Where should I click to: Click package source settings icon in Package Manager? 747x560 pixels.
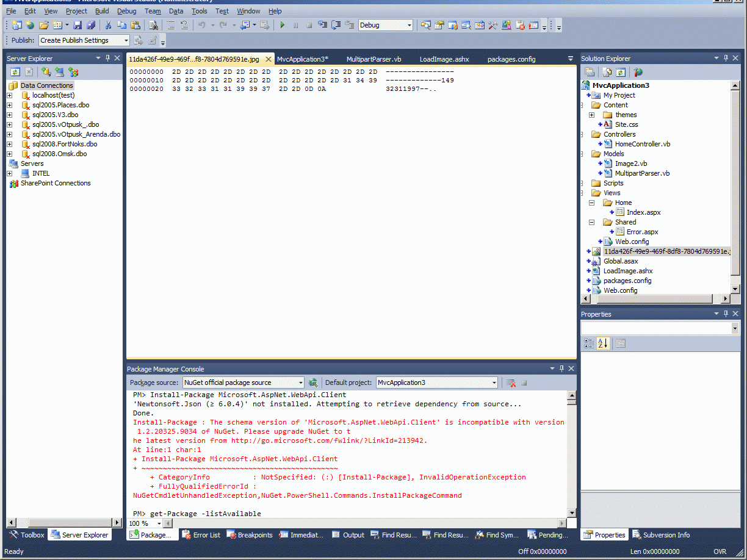pyautogui.click(x=313, y=382)
